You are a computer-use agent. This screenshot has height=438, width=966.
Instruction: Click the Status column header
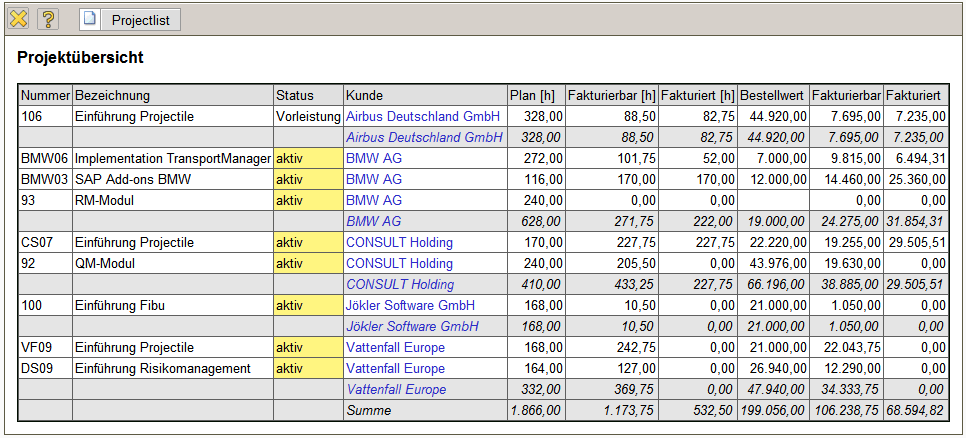pos(295,95)
